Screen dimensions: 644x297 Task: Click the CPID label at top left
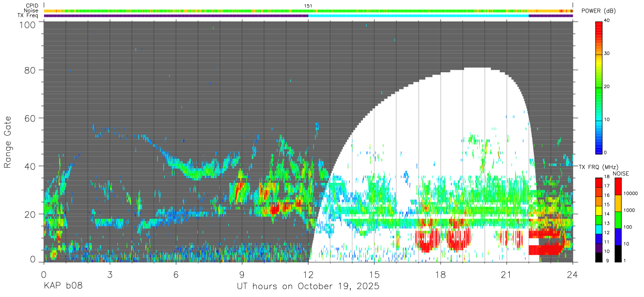[x=31, y=5]
